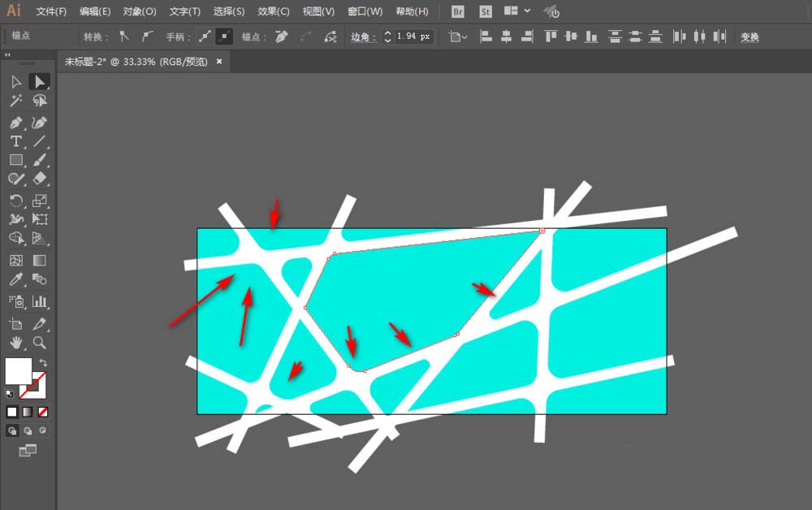The height and width of the screenshot is (510, 812).
Task: Convert selected anchor point to smooth
Action: (x=148, y=37)
